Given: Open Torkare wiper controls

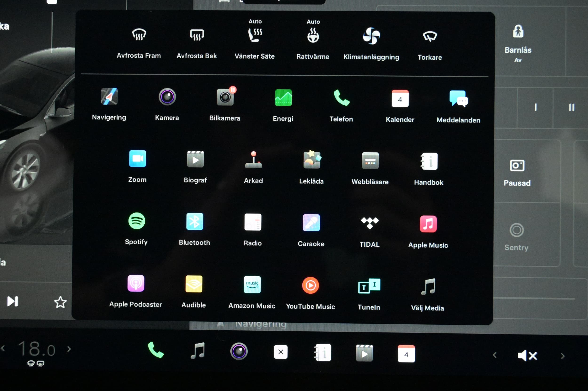Looking at the screenshot, I should tap(430, 46).
